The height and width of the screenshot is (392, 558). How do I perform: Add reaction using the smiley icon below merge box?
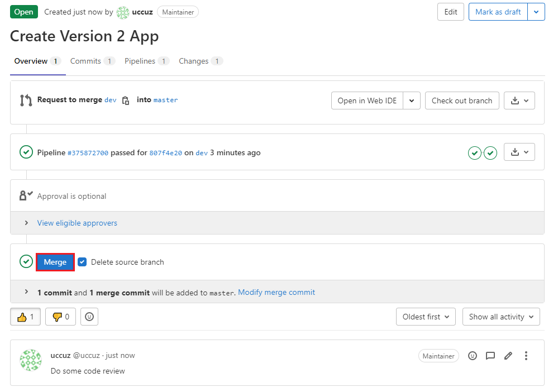[89, 317]
